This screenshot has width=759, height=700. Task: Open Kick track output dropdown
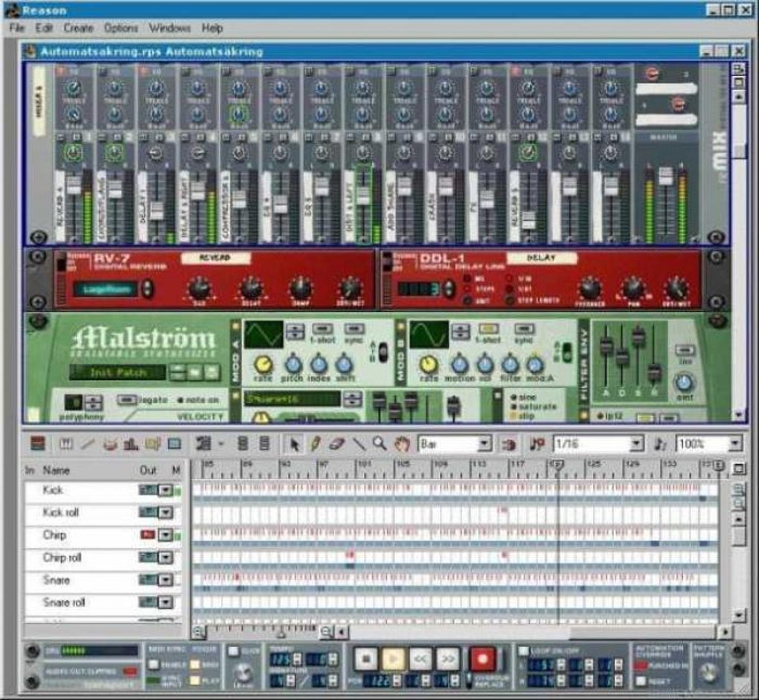tap(166, 490)
